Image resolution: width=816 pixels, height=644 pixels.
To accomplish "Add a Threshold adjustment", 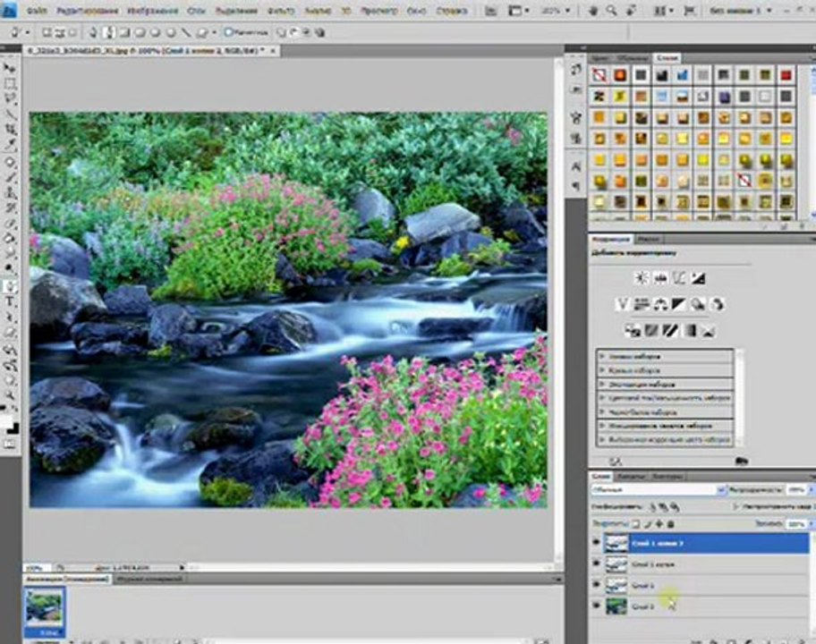I will point(670,330).
